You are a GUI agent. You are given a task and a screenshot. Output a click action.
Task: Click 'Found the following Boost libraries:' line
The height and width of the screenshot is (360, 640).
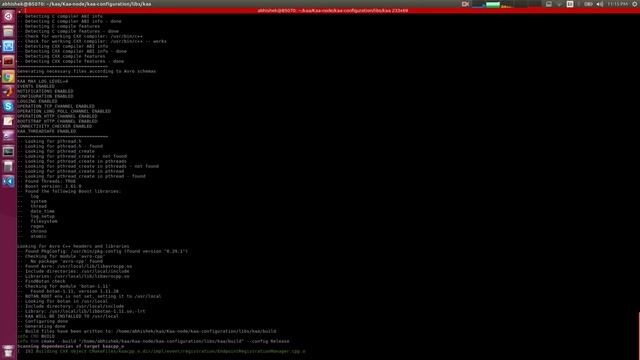(x=69, y=191)
